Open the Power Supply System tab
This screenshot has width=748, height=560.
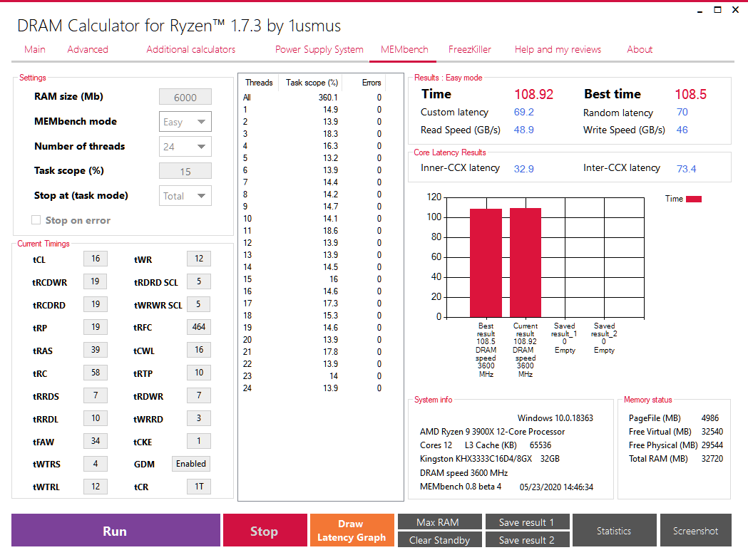(319, 49)
